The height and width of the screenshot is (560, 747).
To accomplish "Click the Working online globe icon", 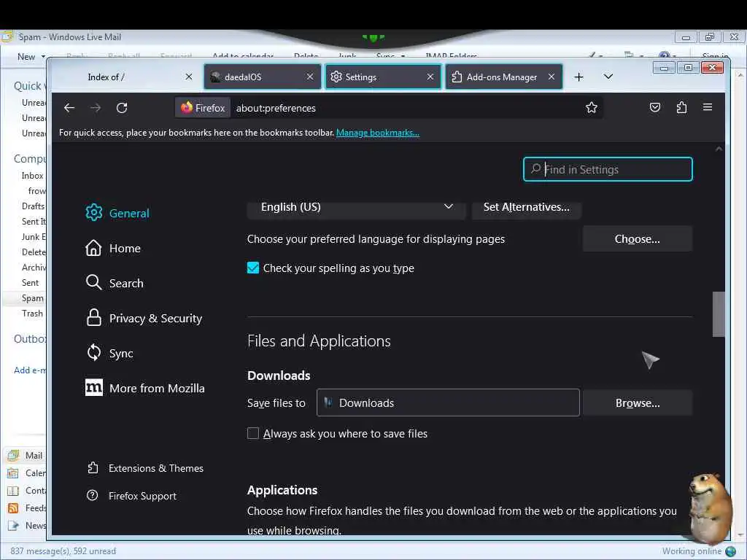I will 730,551.
